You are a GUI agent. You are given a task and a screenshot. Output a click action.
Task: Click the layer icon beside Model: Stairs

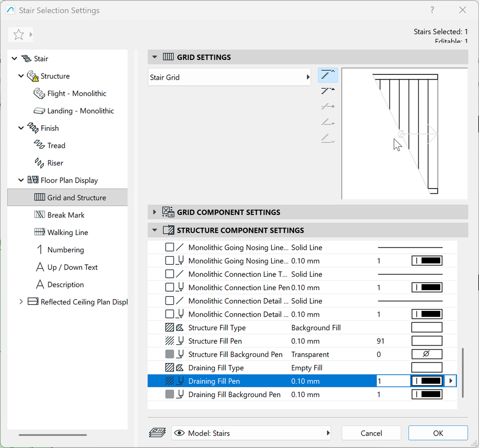(x=157, y=433)
